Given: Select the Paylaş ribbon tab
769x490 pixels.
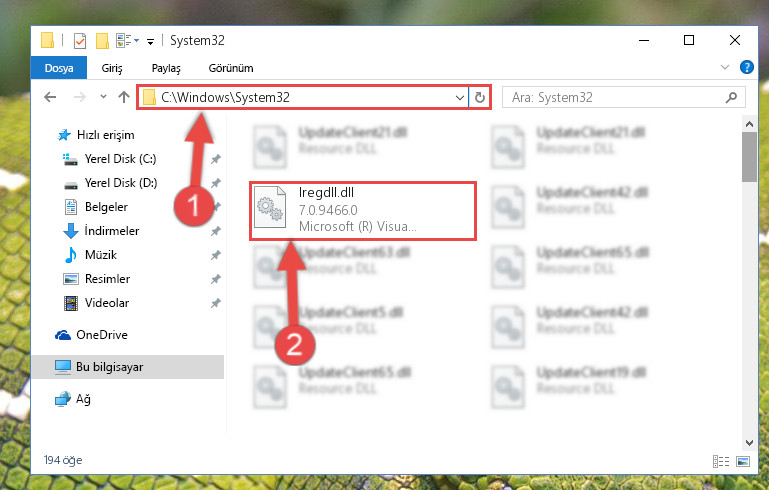Looking at the screenshot, I should pos(166,68).
